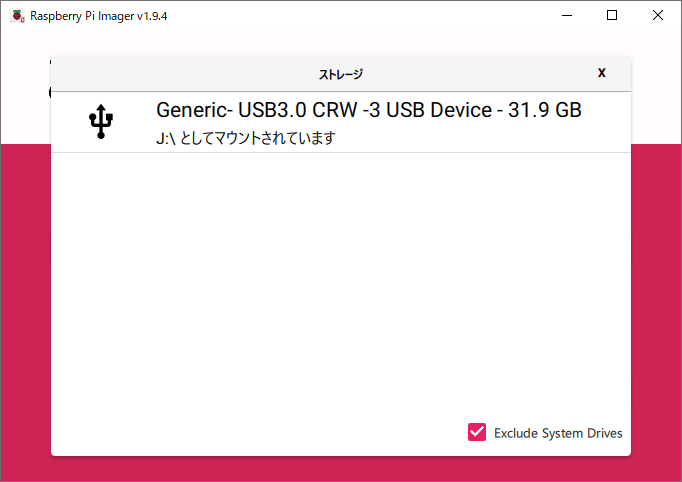Maximize the Raspberry Pi Imager window

point(612,16)
